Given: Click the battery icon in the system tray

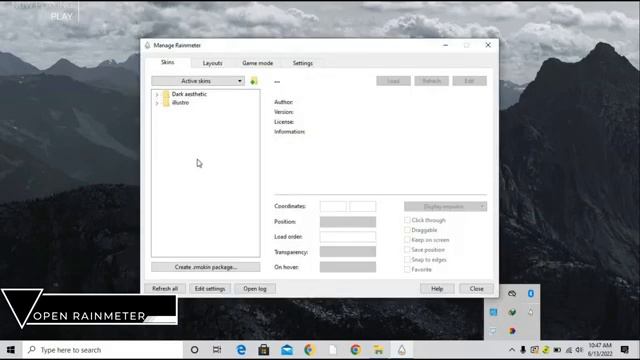Looking at the screenshot, I should coord(557,350).
